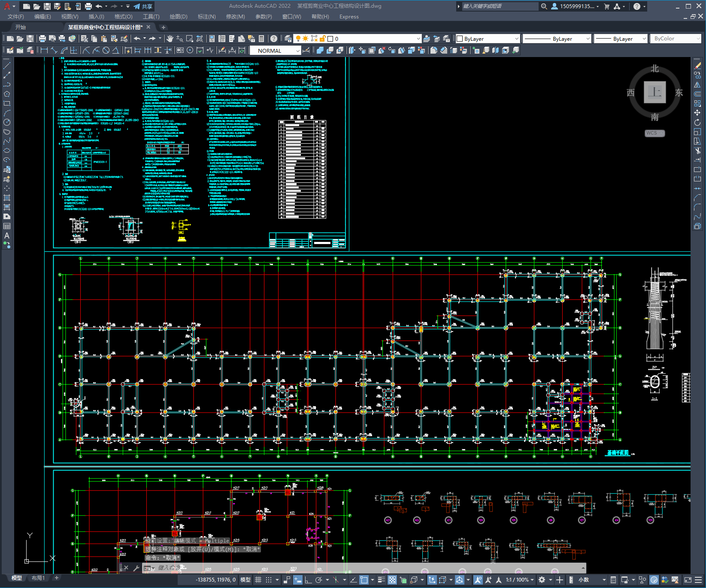Click the ViewCube top face 上
Screen dimensions: 706x588
[654, 92]
